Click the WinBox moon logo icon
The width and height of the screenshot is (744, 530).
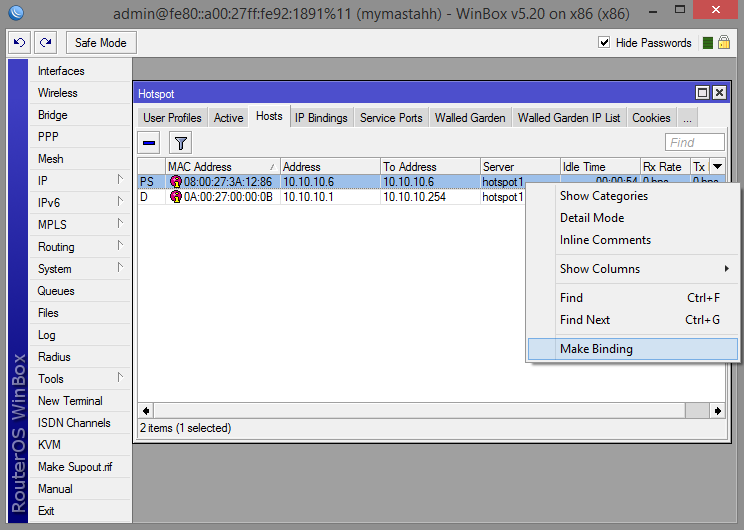tap(16, 12)
